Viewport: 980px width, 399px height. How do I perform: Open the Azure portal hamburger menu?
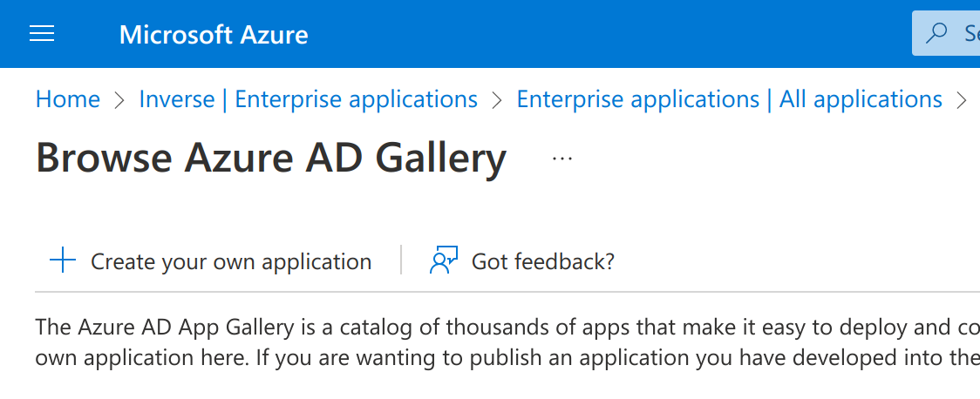(42, 34)
